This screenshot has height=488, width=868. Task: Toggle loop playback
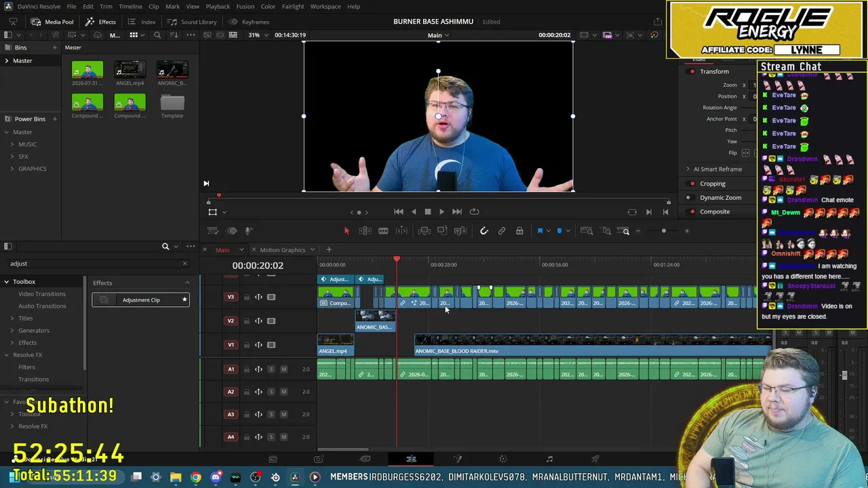474,212
